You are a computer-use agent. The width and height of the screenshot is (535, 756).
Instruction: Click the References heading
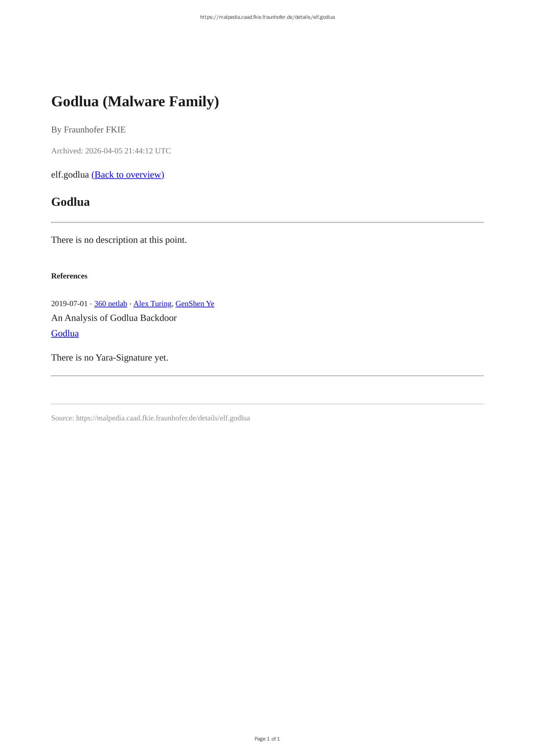(x=69, y=276)
